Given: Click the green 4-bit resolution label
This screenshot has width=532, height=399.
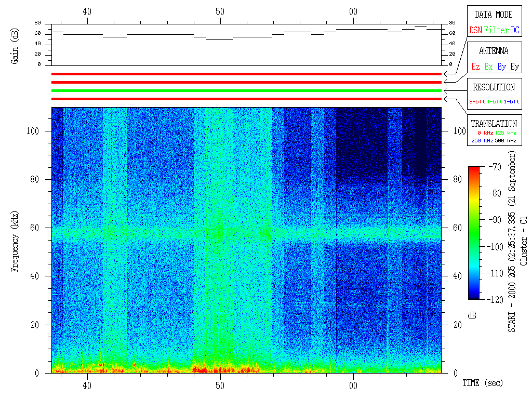Looking at the screenshot, I should (495, 102).
